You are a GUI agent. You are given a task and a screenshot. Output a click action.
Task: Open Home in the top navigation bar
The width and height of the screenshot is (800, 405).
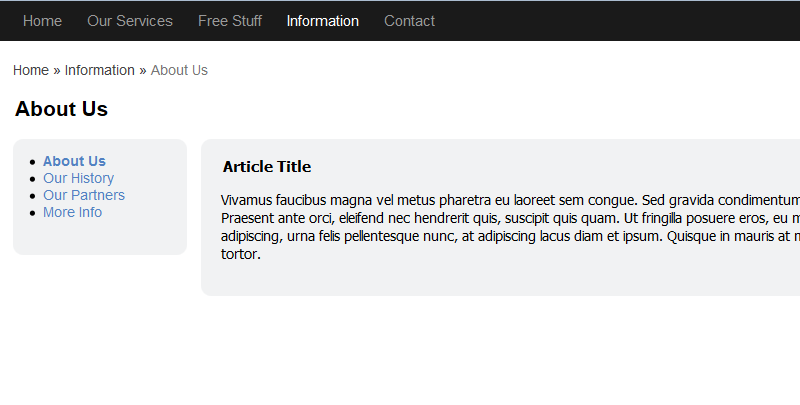(x=42, y=21)
